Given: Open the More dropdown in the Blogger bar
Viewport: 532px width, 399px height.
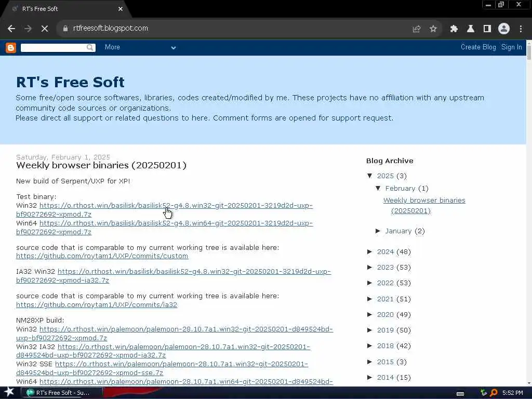Looking at the screenshot, I should (x=140, y=47).
